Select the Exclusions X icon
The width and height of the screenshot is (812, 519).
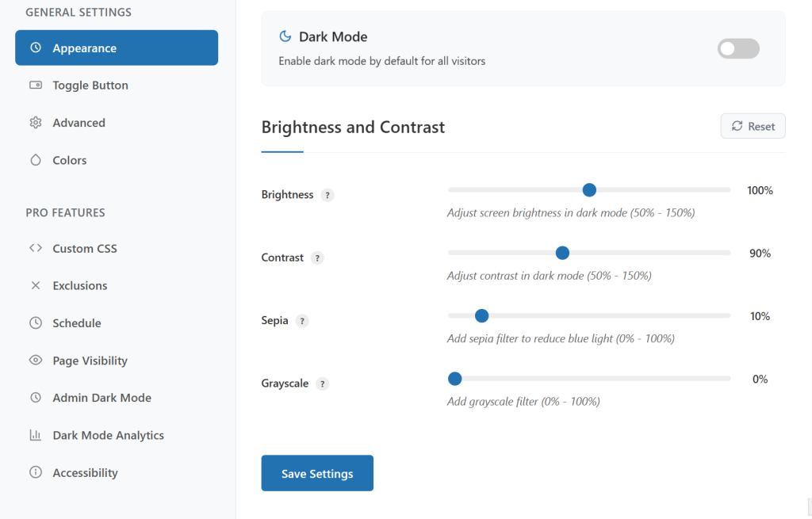tap(35, 285)
